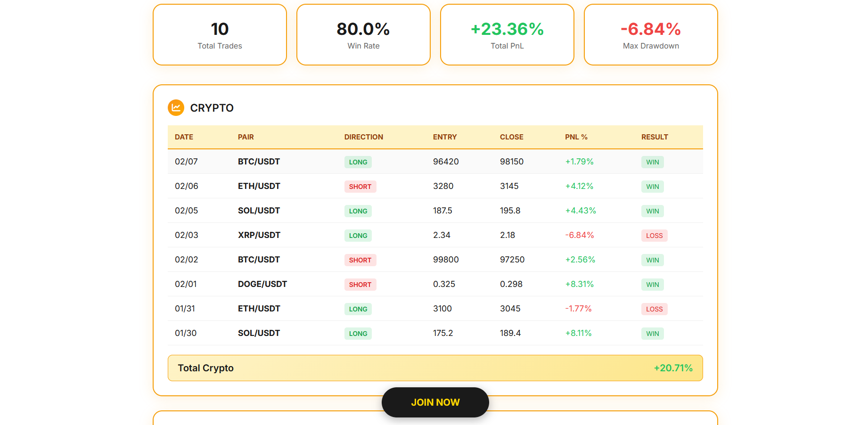
Task: Select the Max Drawdown stat card
Action: click(650, 34)
